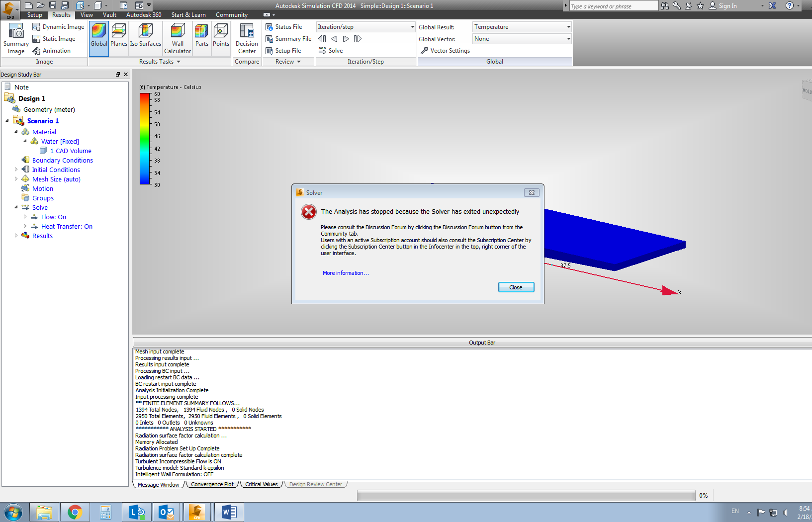
Task: Click the solver progress bar
Action: 526,496
